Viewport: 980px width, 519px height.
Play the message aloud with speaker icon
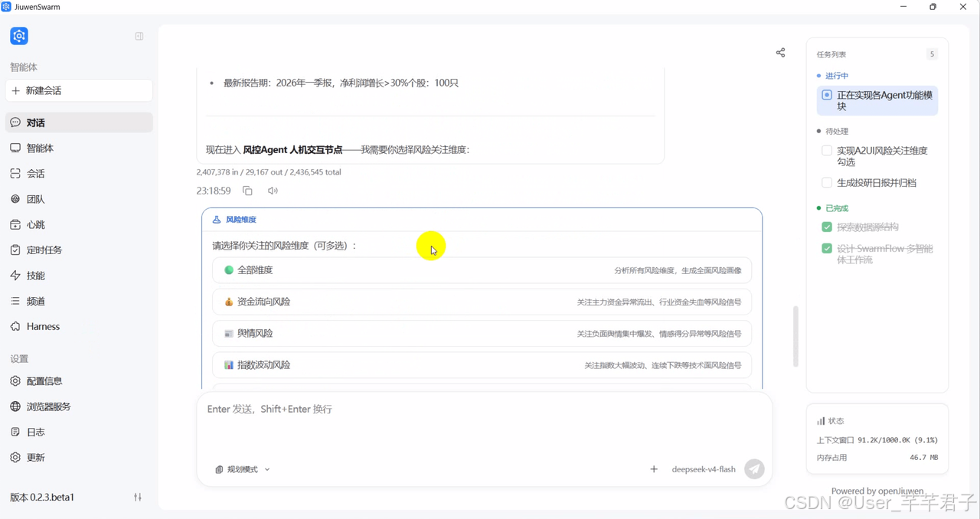(273, 191)
